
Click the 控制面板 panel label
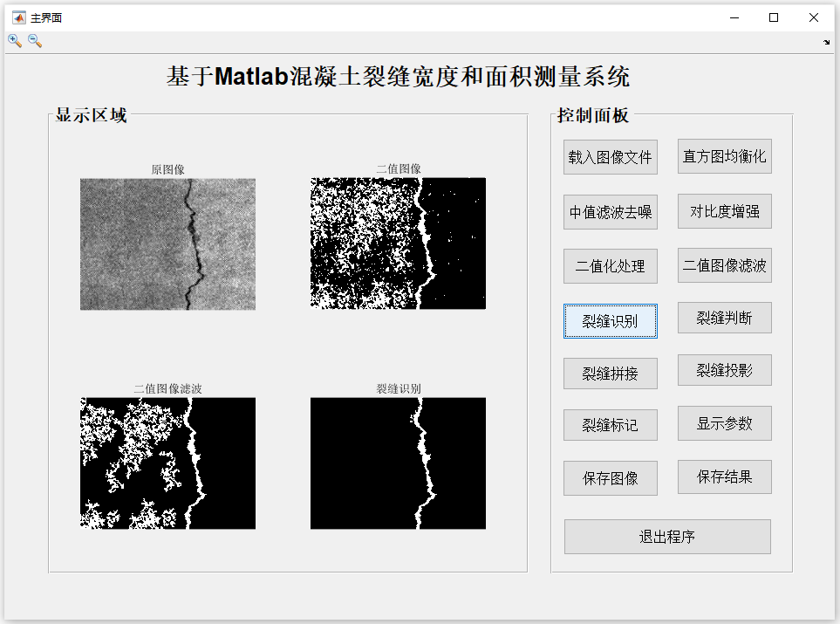pos(593,114)
